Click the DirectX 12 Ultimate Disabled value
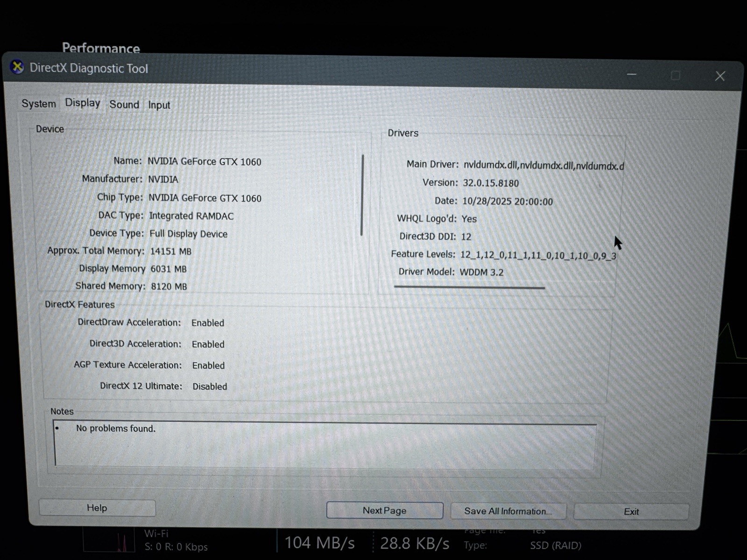Viewport: 747px width, 560px height. (x=210, y=386)
